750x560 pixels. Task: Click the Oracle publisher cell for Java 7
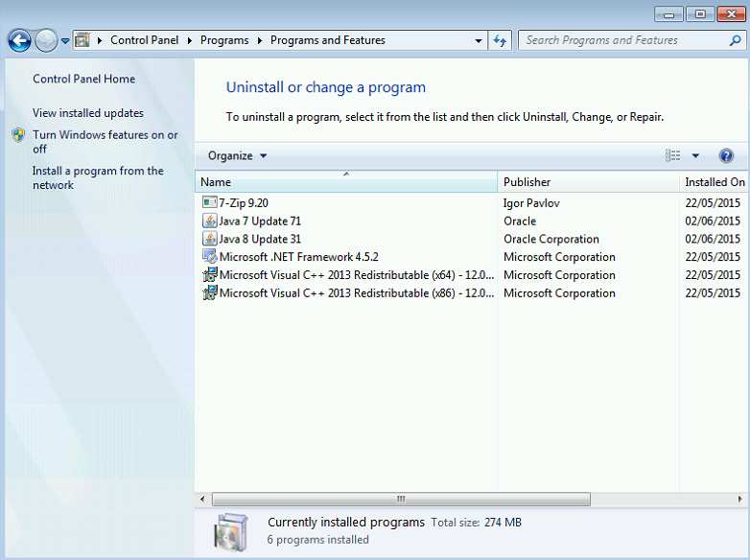pos(520,221)
